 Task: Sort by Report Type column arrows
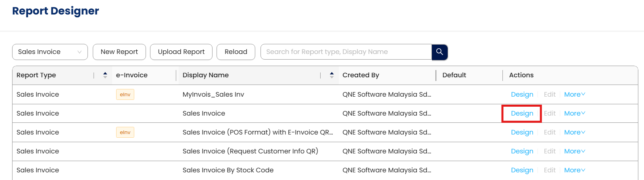tap(105, 75)
